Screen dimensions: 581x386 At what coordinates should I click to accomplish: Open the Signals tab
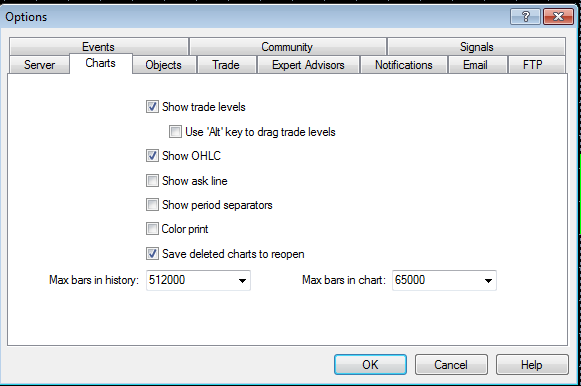coord(477,47)
